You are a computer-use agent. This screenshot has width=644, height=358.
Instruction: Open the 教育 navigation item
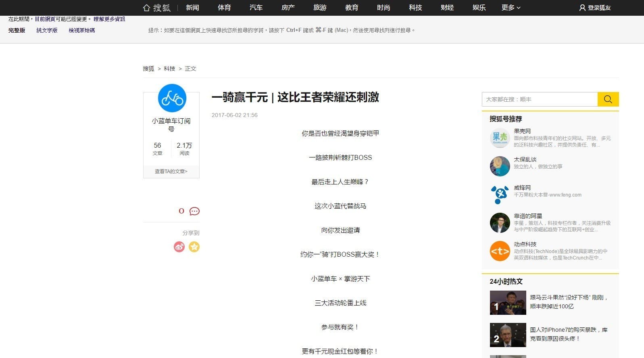[x=352, y=8]
